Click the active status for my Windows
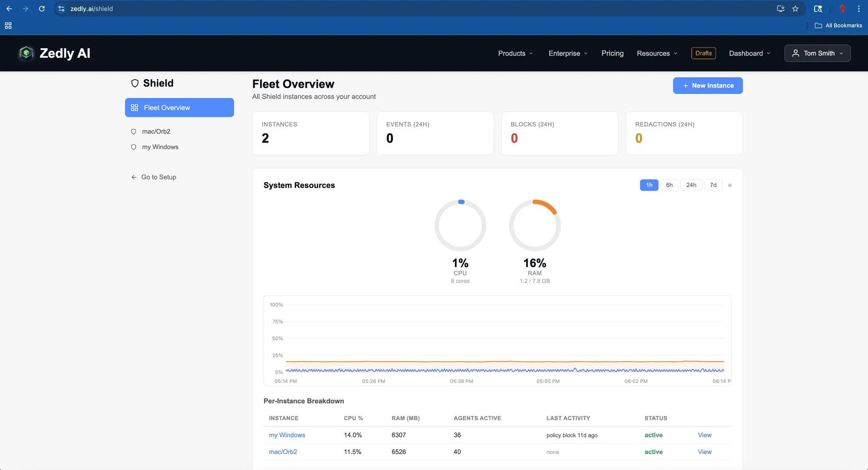This screenshot has height=470, width=868. coord(654,435)
